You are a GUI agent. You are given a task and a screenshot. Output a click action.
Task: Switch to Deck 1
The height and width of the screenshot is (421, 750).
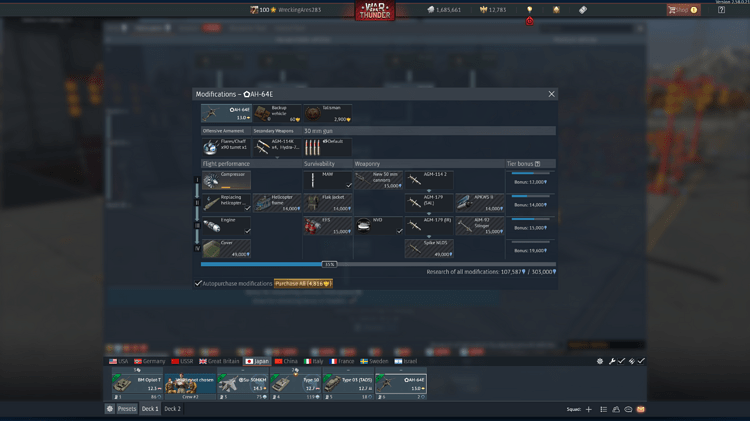(x=150, y=409)
